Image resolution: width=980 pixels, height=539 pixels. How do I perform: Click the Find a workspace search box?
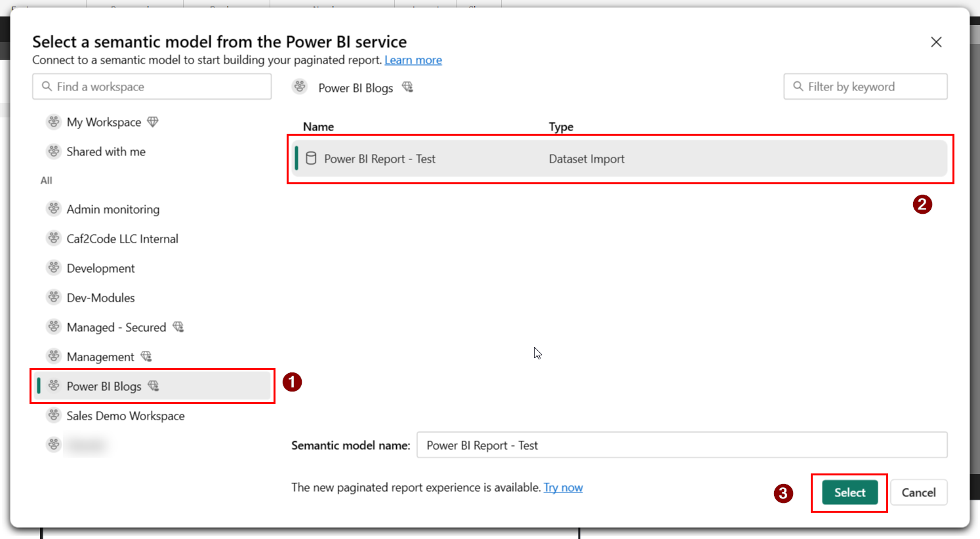click(x=152, y=87)
